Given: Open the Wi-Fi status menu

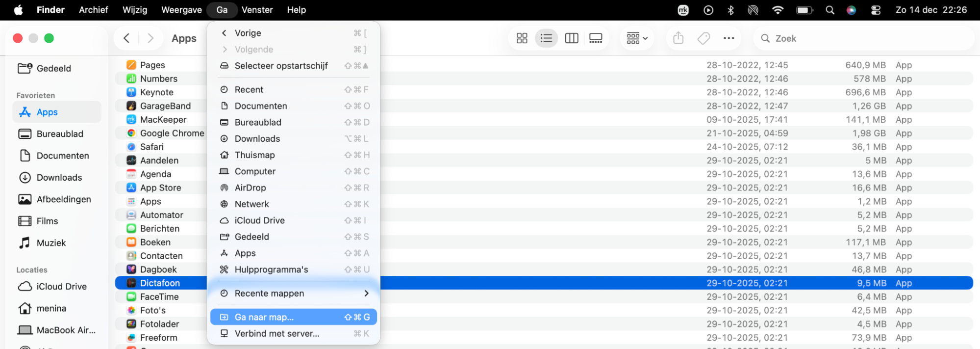Looking at the screenshot, I should click(x=778, y=10).
